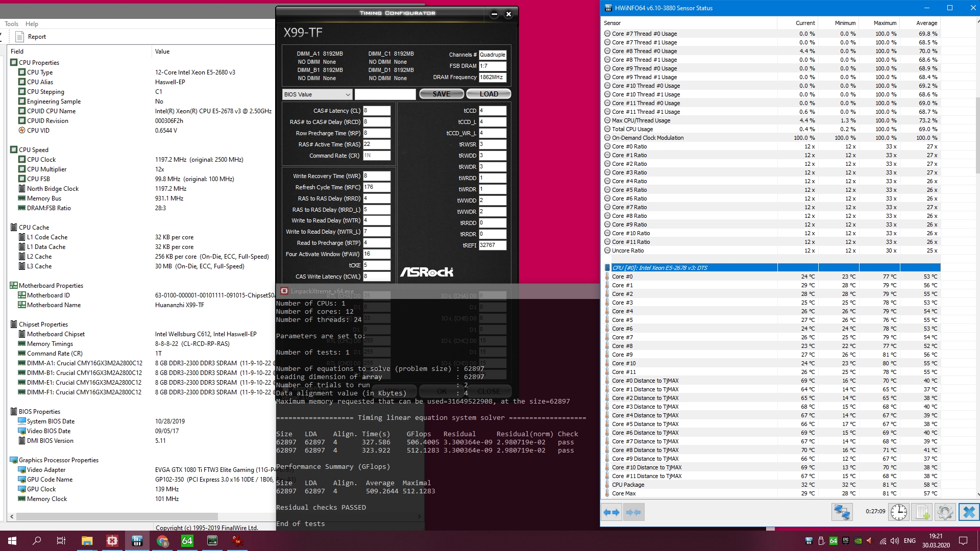Click the tREFI value field

pos(492,245)
